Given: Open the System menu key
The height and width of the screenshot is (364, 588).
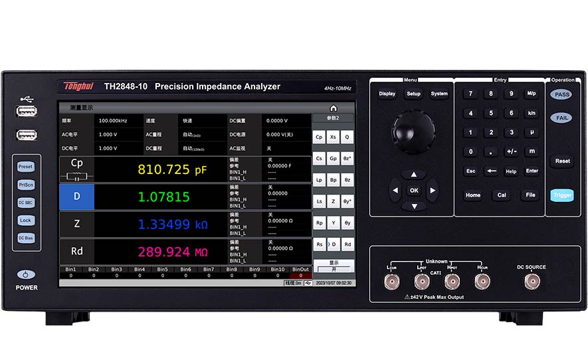Looking at the screenshot, I should (439, 94).
